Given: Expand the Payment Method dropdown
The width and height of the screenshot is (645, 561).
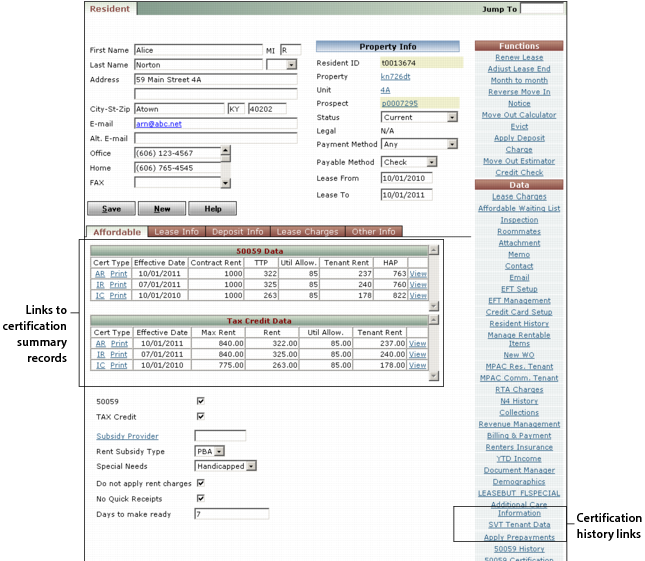Looking at the screenshot, I should (x=452, y=144).
